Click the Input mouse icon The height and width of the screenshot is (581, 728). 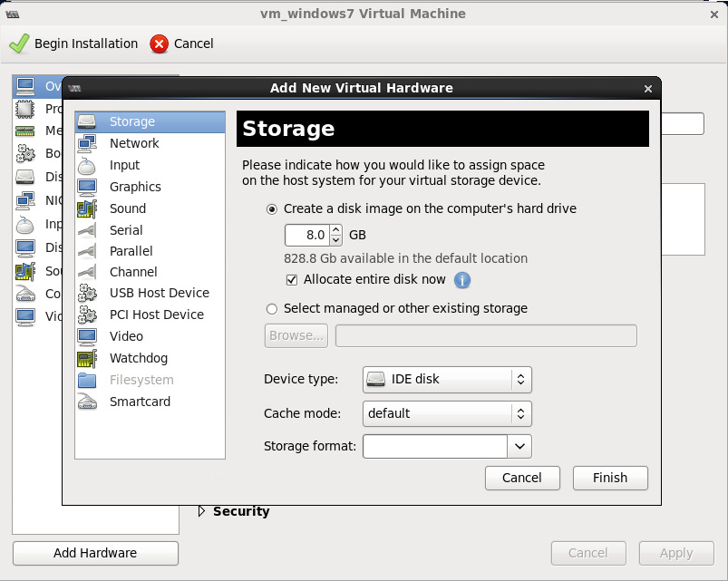(x=87, y=165)
